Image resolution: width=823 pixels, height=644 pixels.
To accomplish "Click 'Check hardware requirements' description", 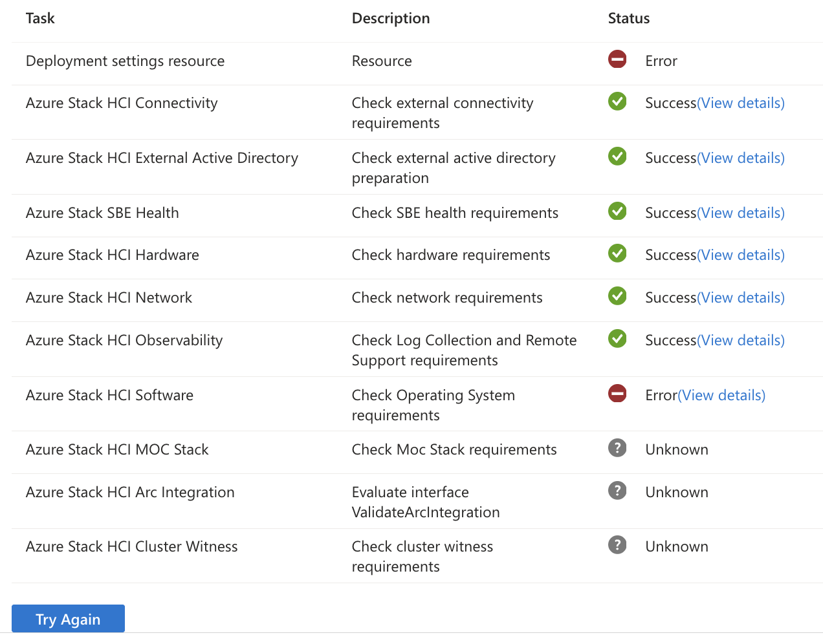I will click(451, 255).
